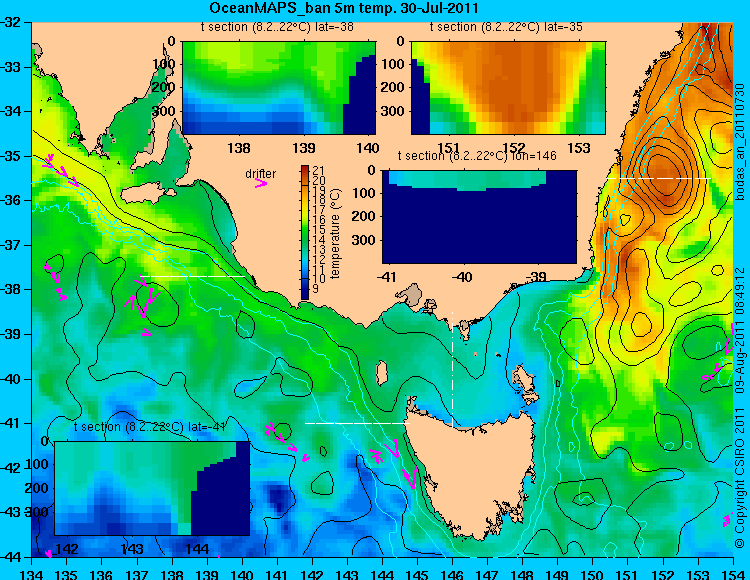Click the white dashed vertical line at longitude 146
Viewport: 750px width, 580px height.
tap(452, 368)
